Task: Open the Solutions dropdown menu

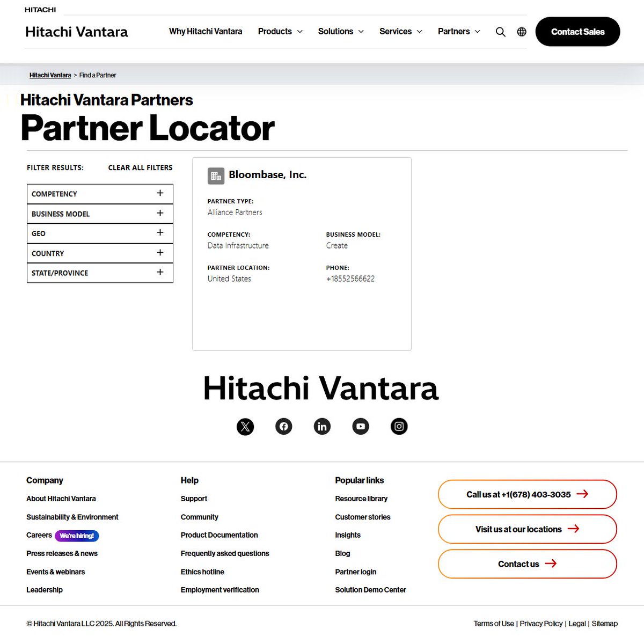Action: 341,32
